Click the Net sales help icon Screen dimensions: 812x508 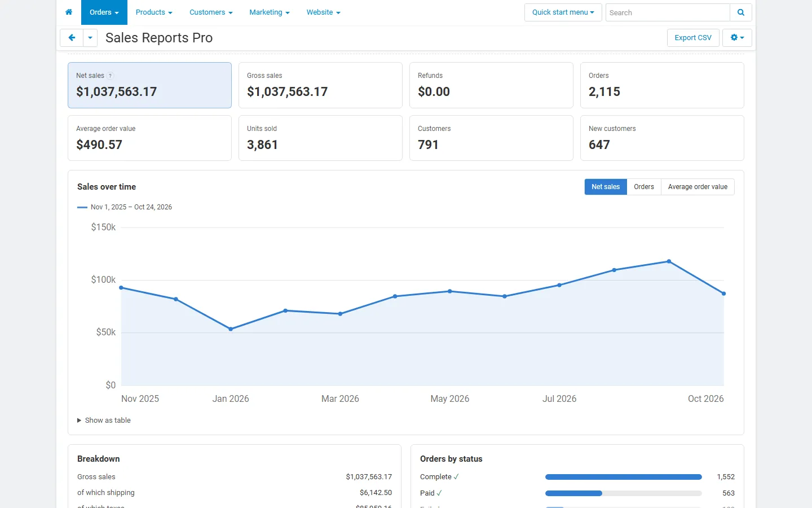click(111, 76)
